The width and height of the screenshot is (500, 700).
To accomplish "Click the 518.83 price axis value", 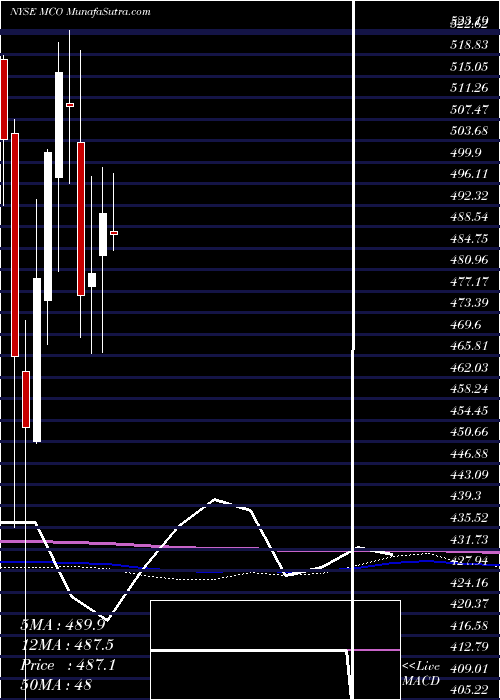I will point(469,45).
